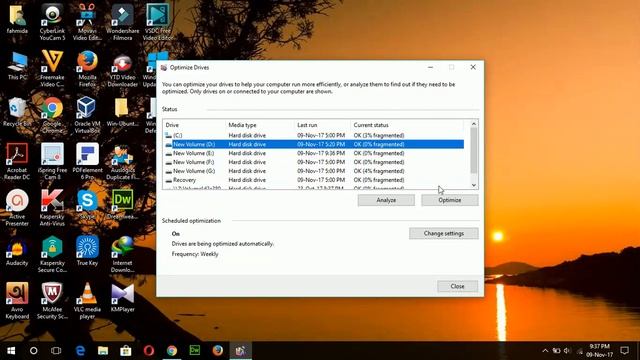
Task: Launch Microsoft Edge from taskbar
Action: click(80, 351)
